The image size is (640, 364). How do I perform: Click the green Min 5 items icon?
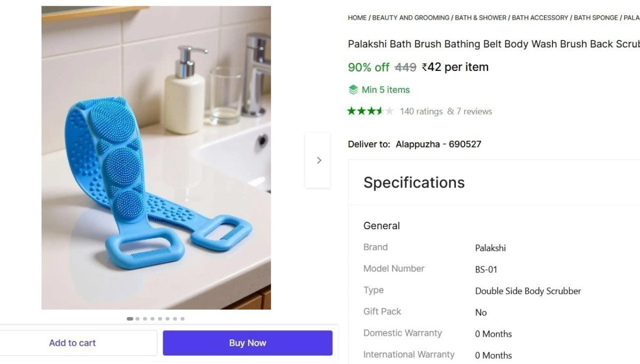(353, 90)
